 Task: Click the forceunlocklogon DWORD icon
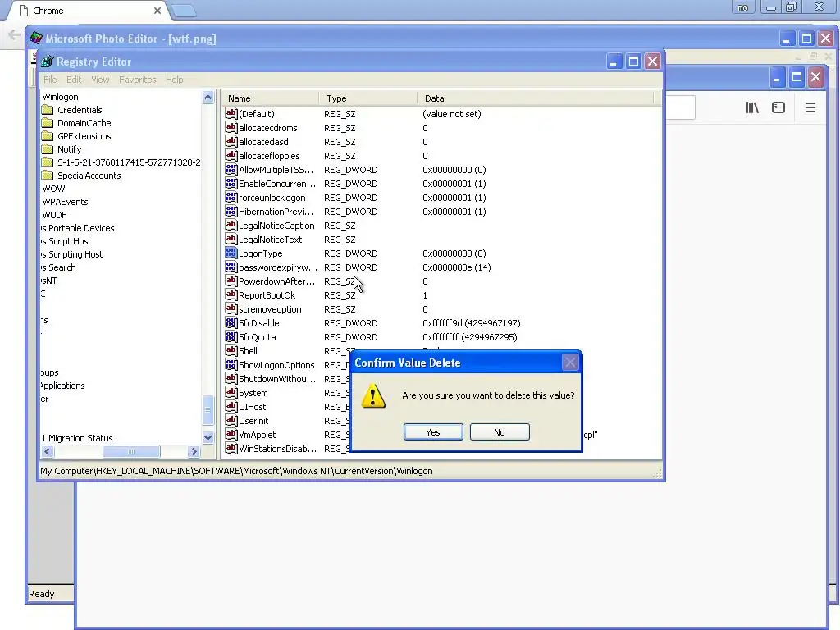click(x=231, y=197)
